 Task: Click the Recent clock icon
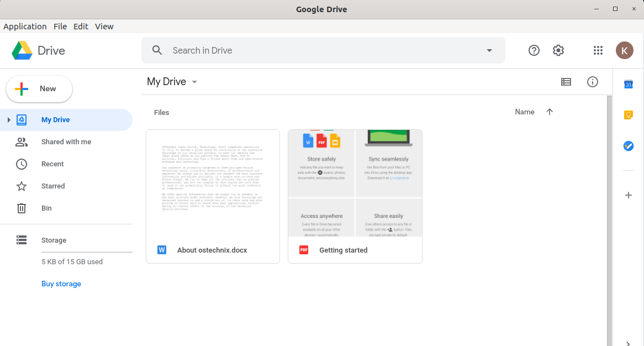pos(22,164)
